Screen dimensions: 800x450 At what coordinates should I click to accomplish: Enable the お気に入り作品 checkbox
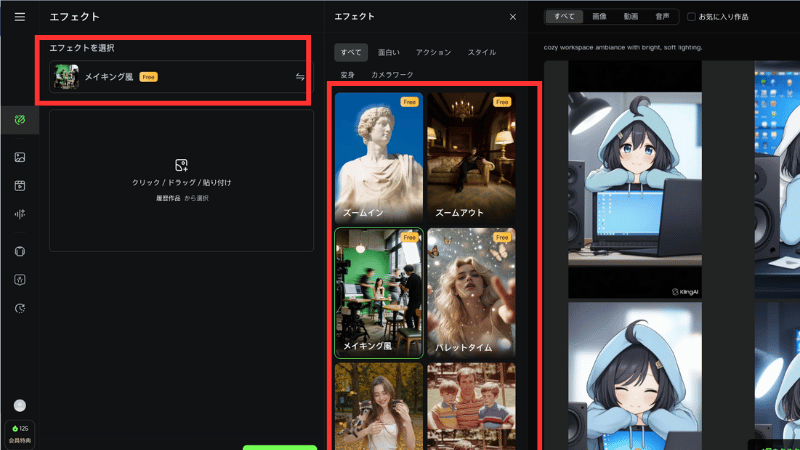691,17
